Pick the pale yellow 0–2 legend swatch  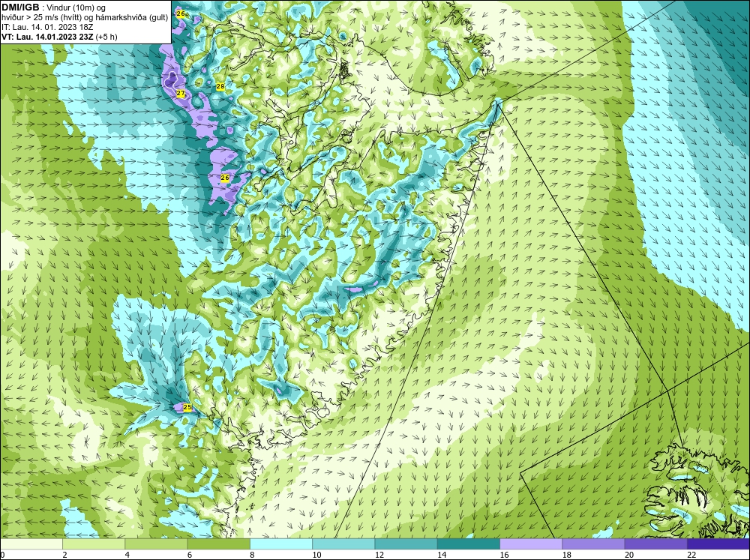point(31,544)
